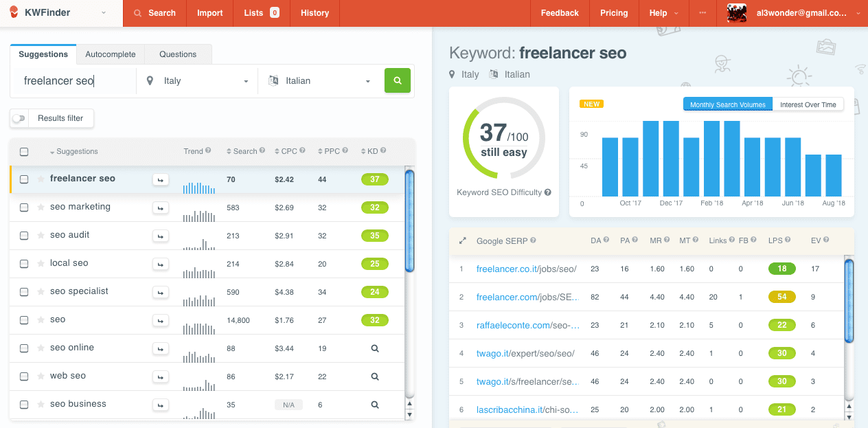Click the Feb '18 search volume bar
The width and height of the screenshot is (868, 428).
coord(711,159)
